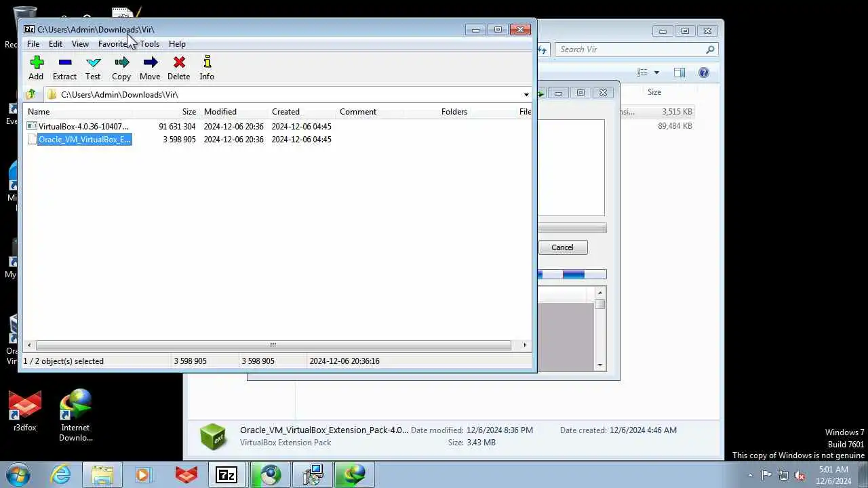The width and height of the screenshot is (868, 488).
Task: Open the View menu
Action: point(80,44)
